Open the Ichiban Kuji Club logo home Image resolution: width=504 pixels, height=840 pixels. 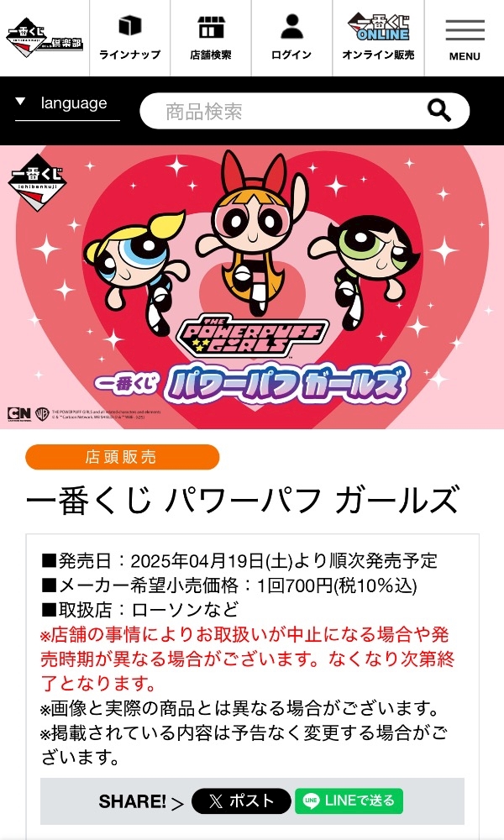[x=44, y=39]
